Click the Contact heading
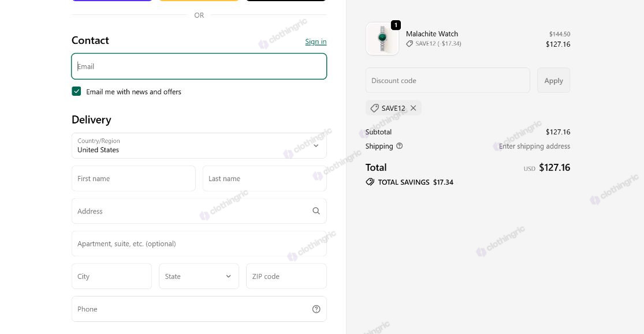The height and width of the screenshot is (334, 644). coord(90,40)
